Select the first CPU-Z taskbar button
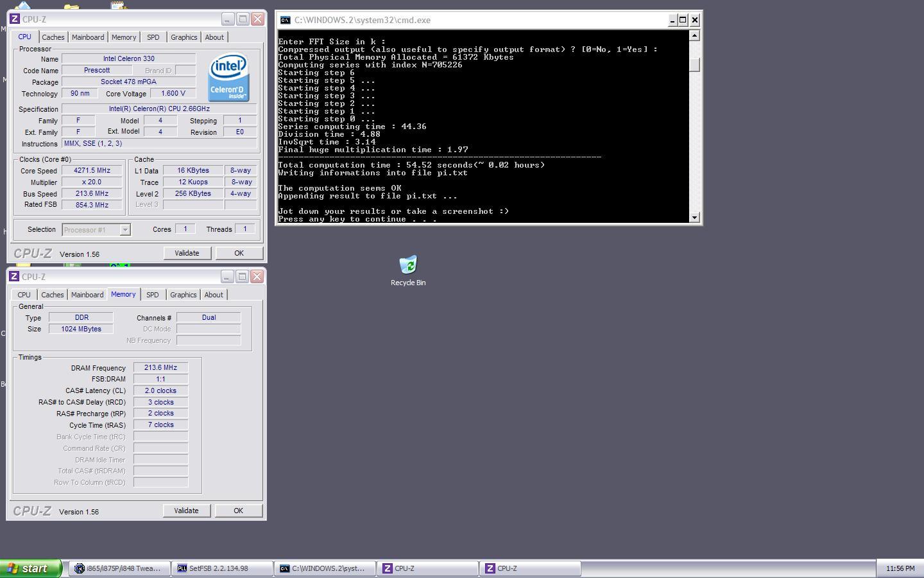This screenshot has height=578, width=924. click(x=427, y=568)
